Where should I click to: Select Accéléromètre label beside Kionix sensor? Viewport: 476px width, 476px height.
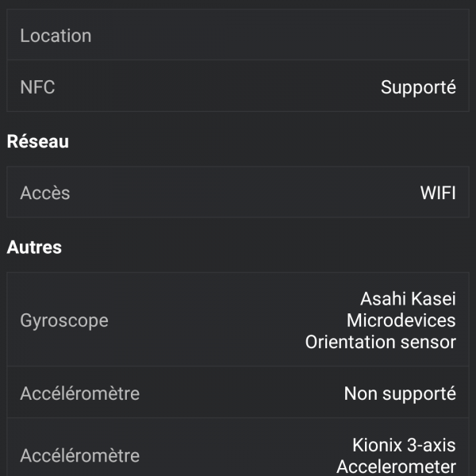79,455
